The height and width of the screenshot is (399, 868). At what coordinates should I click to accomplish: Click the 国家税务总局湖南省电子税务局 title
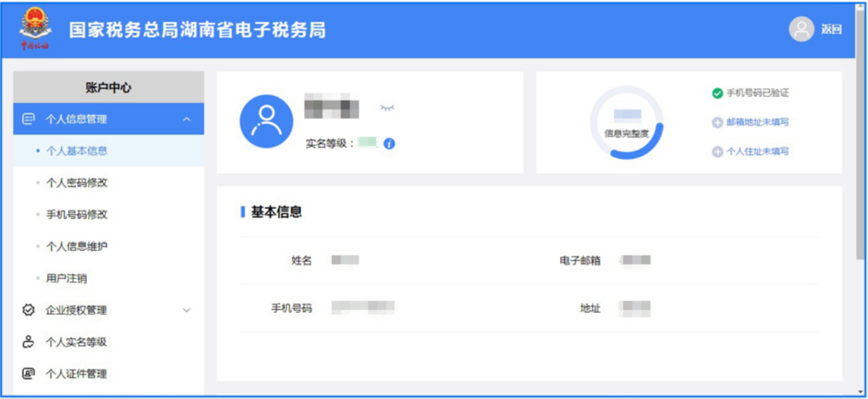197,30
